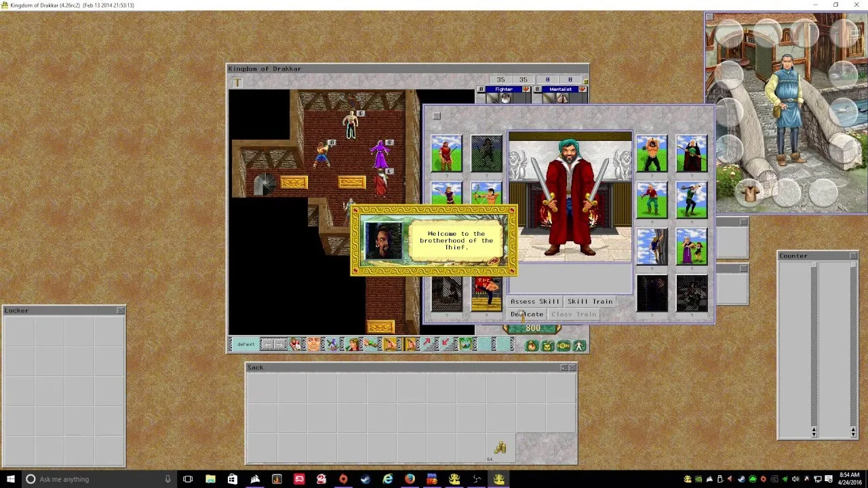Open the Windows Store taskbar icon

tap(233, 479)
